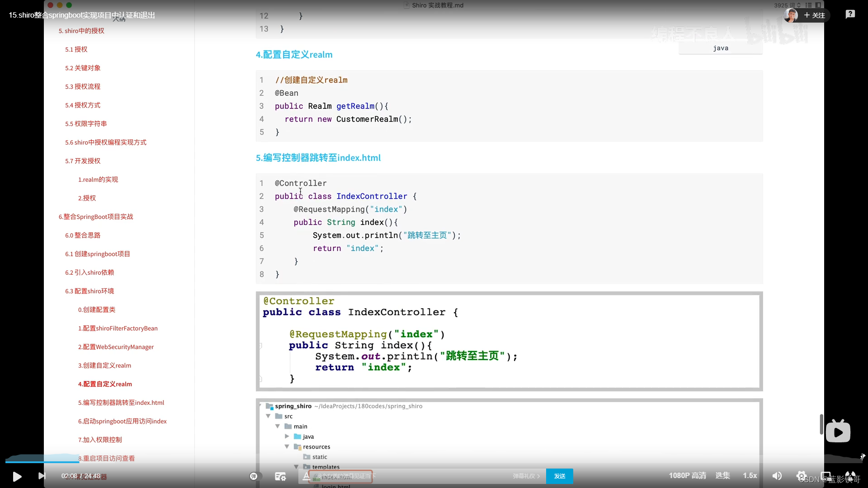Screen dimensions: 868x488
Task: Play the video
Action: point(17,476)
